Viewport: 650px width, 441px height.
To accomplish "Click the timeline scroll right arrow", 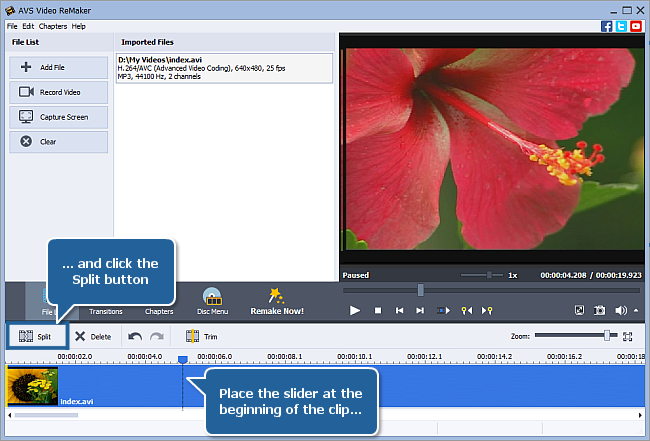I will click(x=640, y=415).
